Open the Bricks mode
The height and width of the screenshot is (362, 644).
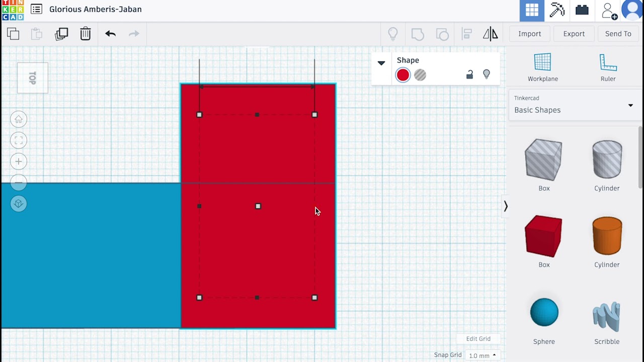pos(582,10)
